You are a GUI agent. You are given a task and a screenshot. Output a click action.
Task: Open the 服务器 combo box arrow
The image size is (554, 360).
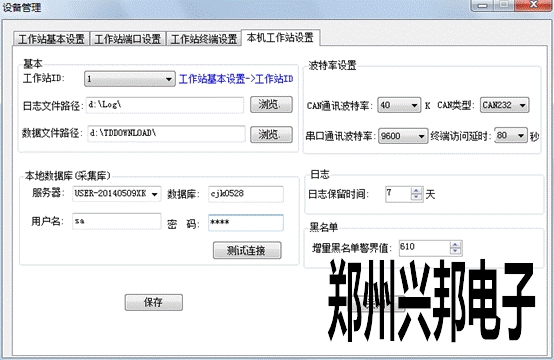click(154, 194)
